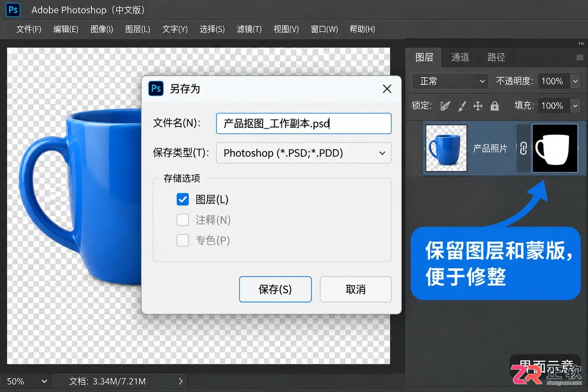
Task: Click the 不透明度 100% value field
Action: point(554,81)
